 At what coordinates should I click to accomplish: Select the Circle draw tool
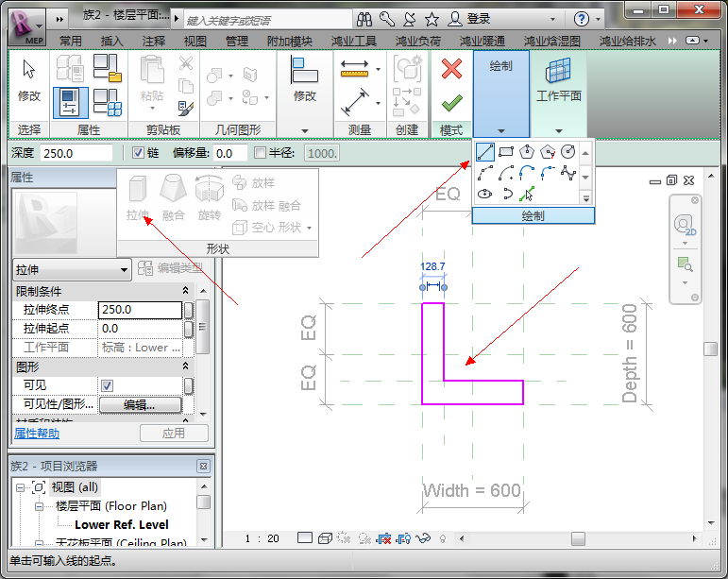(x=567, y=152)
